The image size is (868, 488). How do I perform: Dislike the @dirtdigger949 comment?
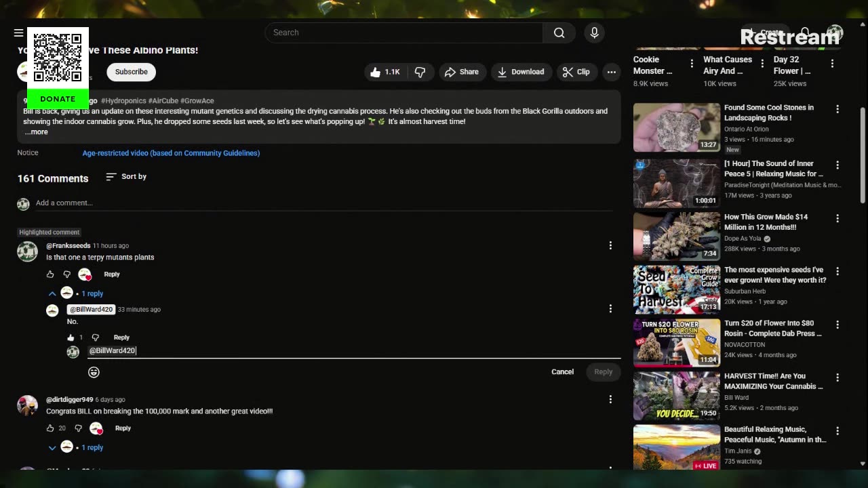click(x=78, y=428)
